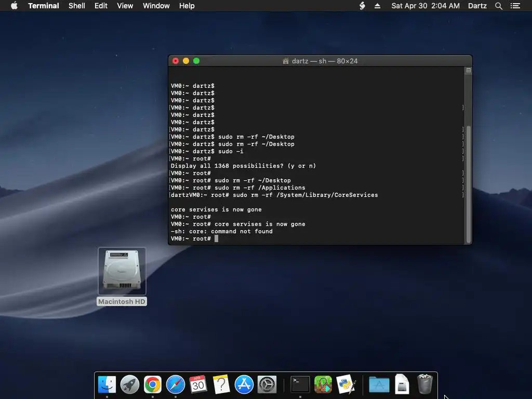Click the eject icon in menu bar
Image resolution: width=532 pixels, height=399 pixels.
pyautogui.click(x=377, y=6)
